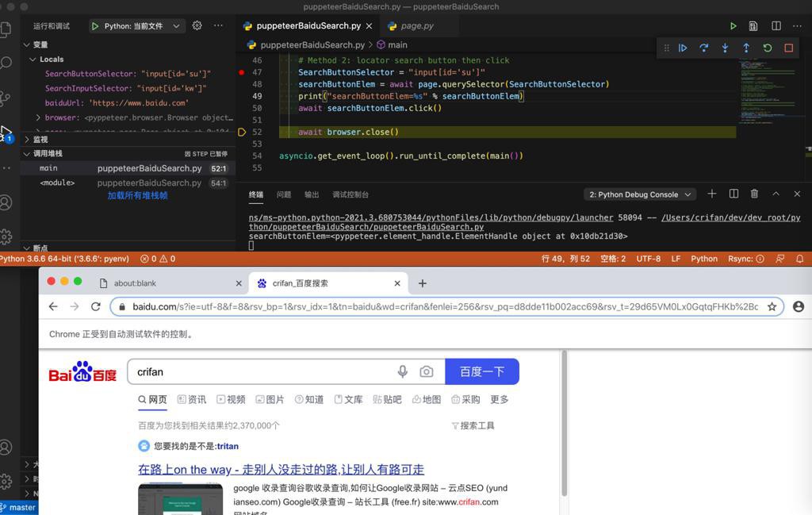Screen dimensions: 812x515
Task: Maximize the panel using the up chevron
Action: point(776,194)
